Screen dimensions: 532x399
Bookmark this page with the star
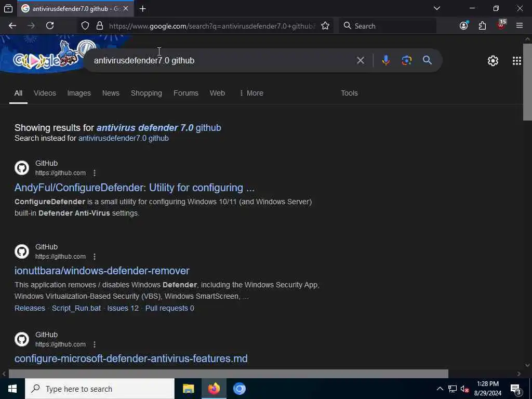[x=325, y=26]
